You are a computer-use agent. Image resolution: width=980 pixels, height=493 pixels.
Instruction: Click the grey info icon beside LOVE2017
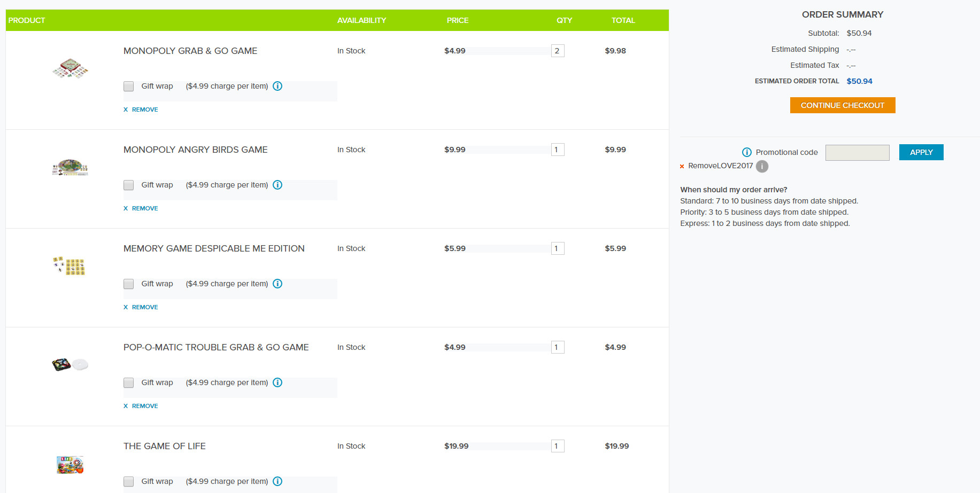coord(762,166)
